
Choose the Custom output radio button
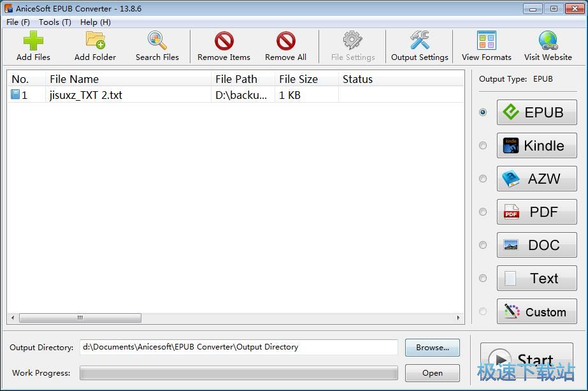pyautogui.click(x=483, y=311)
